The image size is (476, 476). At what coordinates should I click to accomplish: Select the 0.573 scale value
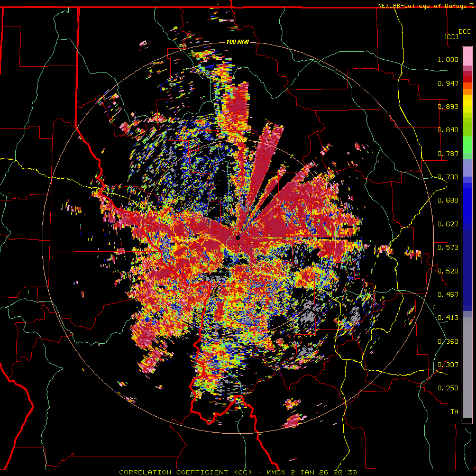(x=448, y=248)
